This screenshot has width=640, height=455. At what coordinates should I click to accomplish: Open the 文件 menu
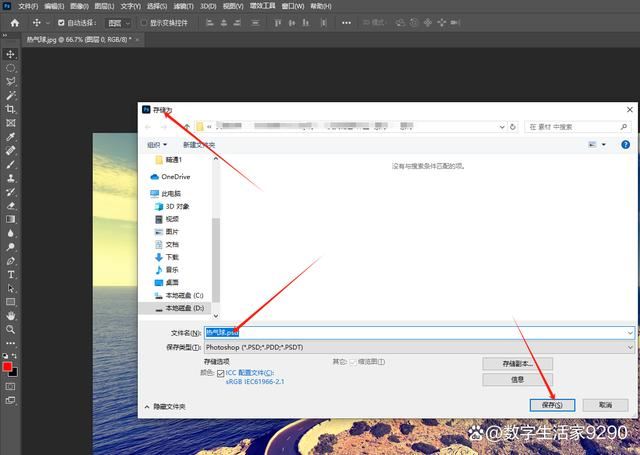[27, 6]
